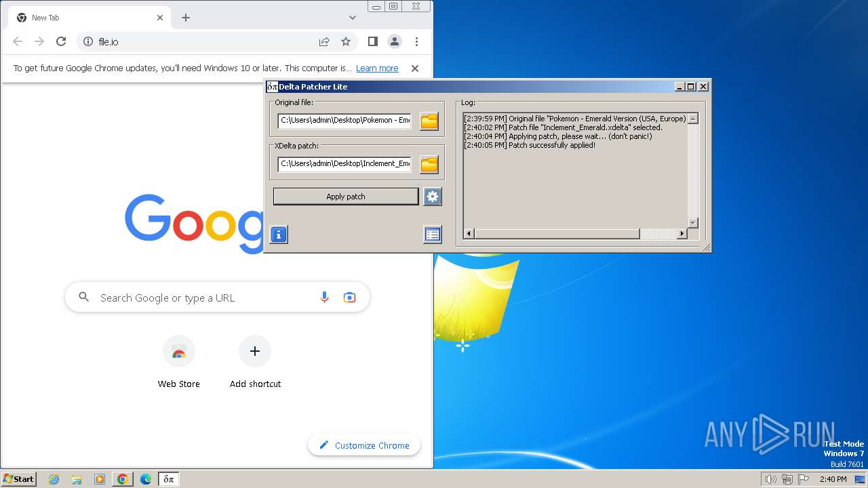The width and height of the screenshot is (868, 488).
Task: Click the 'Applying patch, please wait' log line
Action: click(x=557, y=136)
